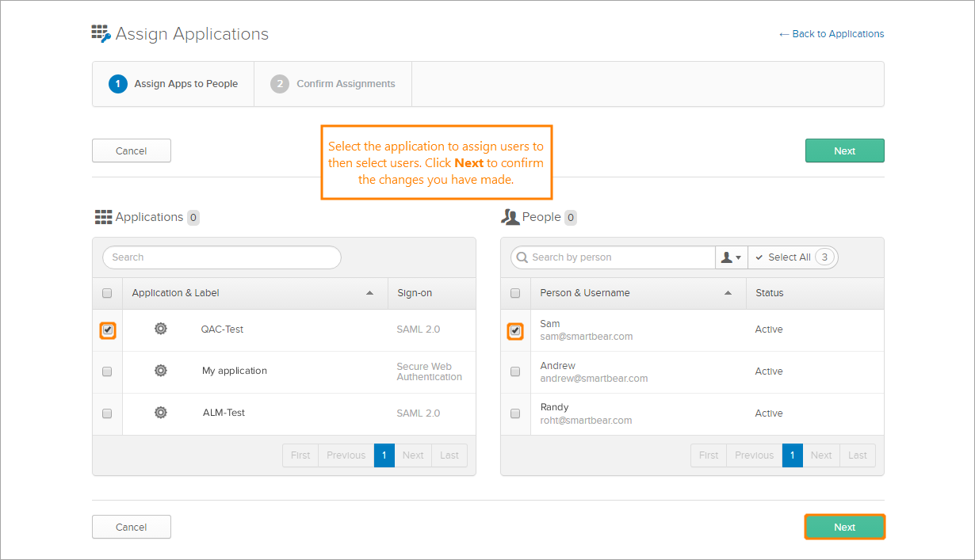Screen dimensions: 975x560
Task: Open the person filter dropdown
Action: (731, 257)
